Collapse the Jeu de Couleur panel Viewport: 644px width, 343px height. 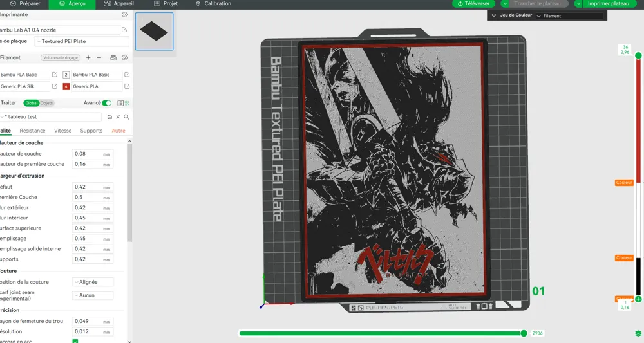click(494, 15)
